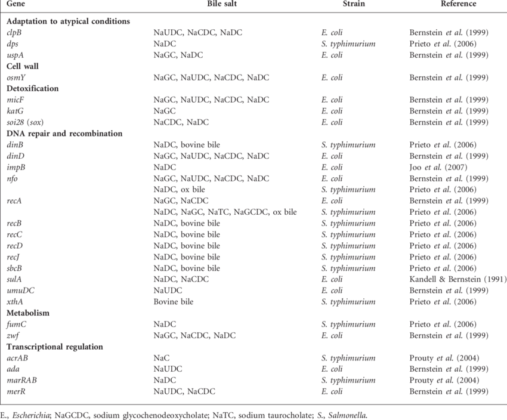Select the clpB gene entry

point(13,33)
